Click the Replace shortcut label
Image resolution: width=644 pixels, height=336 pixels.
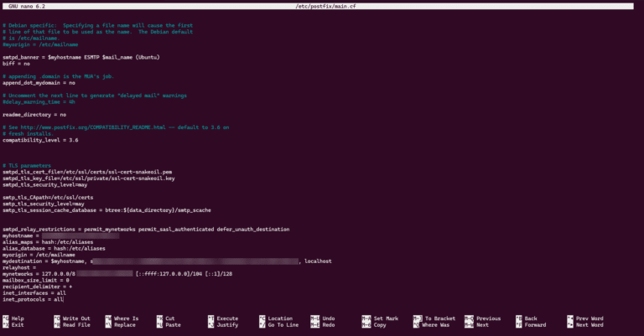click(x=125, y=325)
